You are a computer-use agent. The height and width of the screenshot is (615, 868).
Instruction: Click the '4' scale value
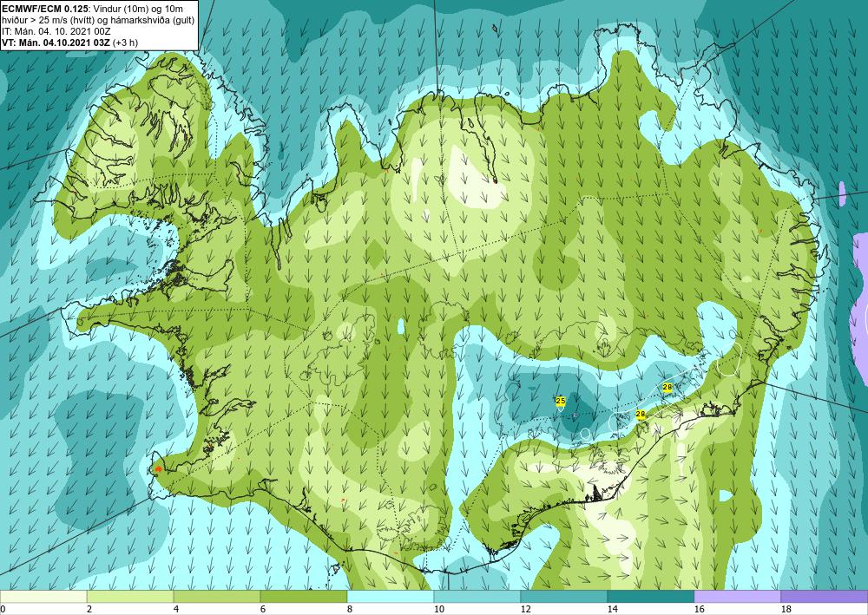tap(176, 609)
